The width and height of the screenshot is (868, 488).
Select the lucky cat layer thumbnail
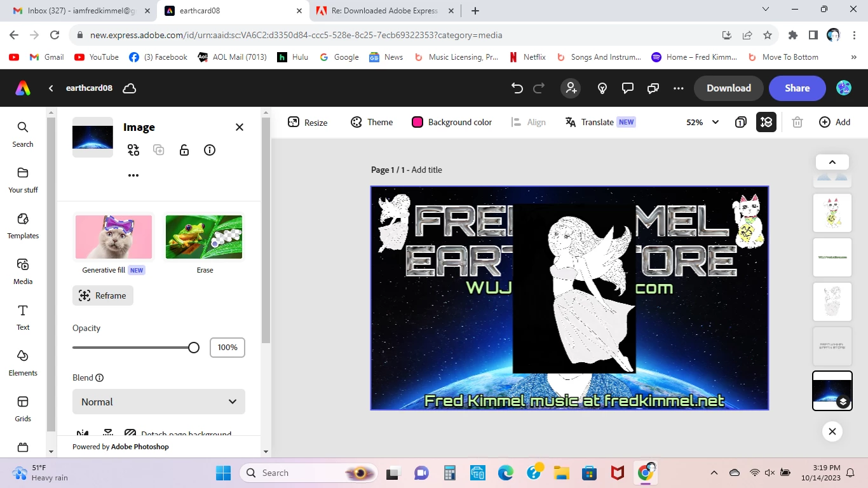(832, 213)
